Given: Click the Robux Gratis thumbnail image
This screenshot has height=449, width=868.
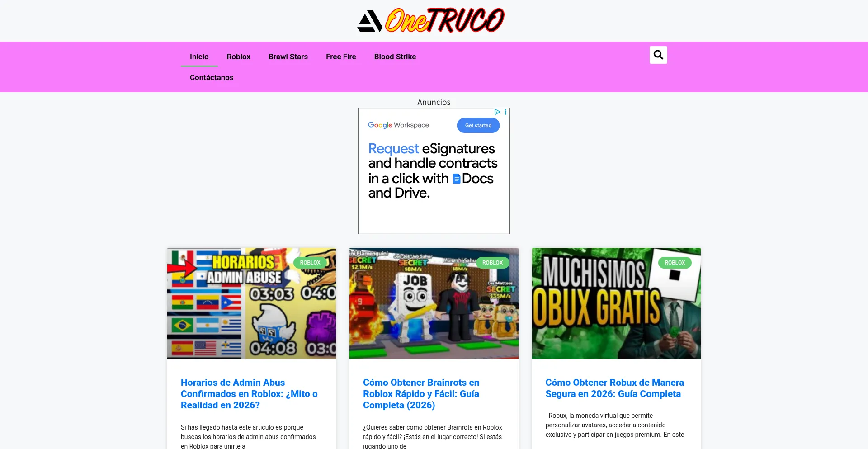Looking at the screenshot, I should [x=616, y=303].
